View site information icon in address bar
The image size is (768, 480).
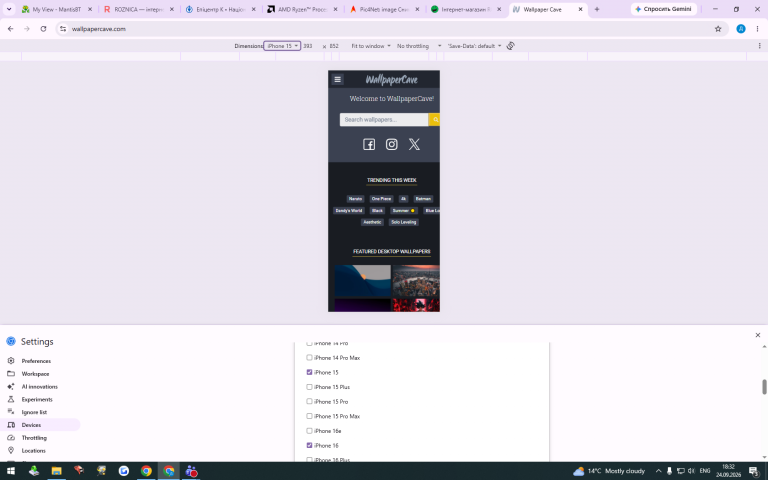pyautogui.click(x=63, y=29)
